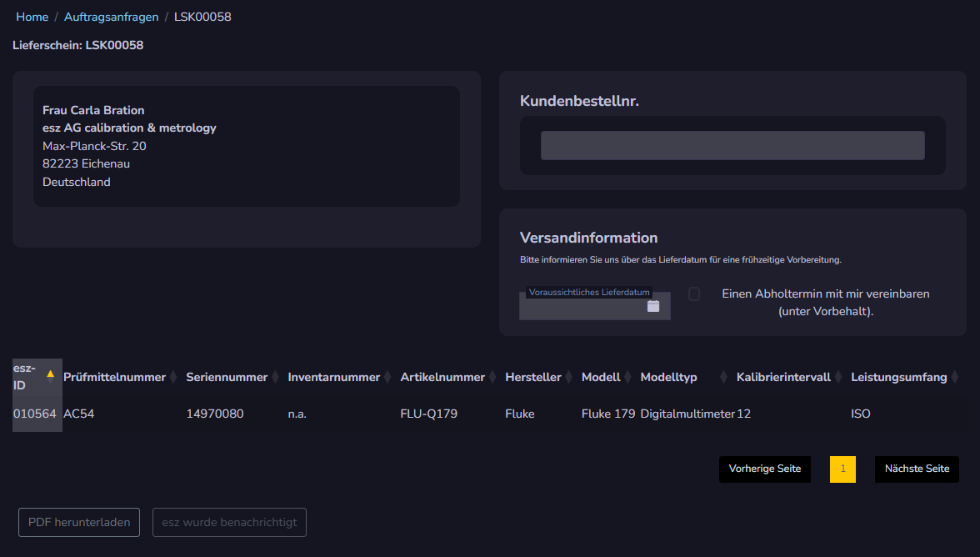The image size is (980, 557).
Task: Go to Vorherige Seite
Action: (764, 469)
